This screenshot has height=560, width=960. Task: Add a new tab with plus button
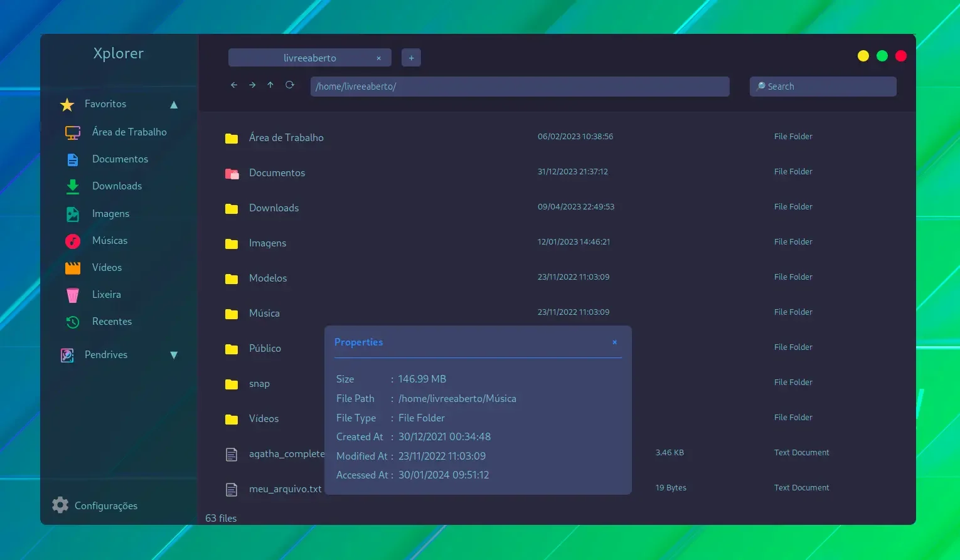(411, 58)
